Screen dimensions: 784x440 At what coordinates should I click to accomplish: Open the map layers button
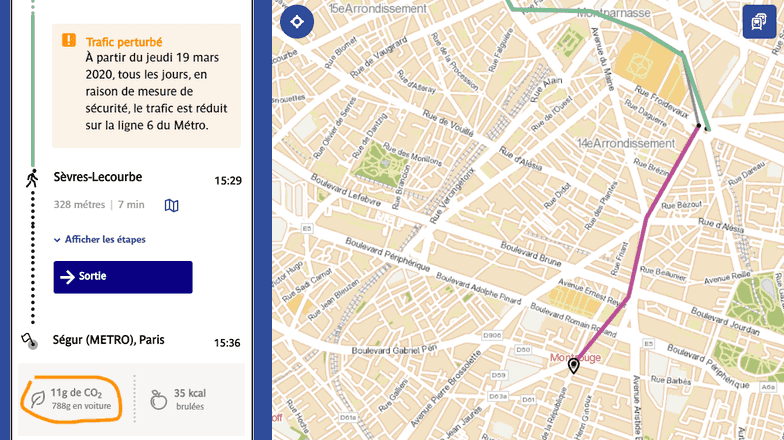pyautogui.click(x=759, y=21)
